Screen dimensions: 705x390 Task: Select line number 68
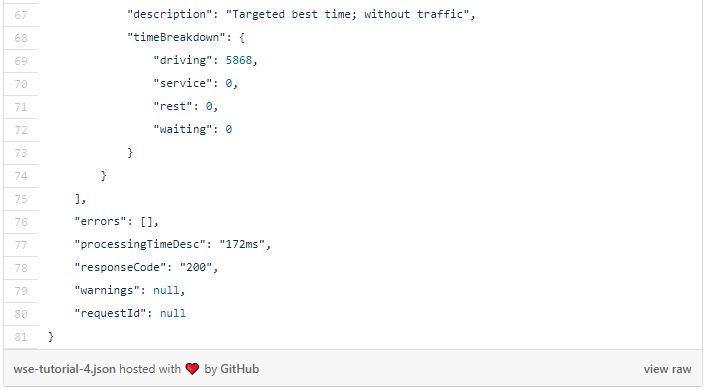21,38
